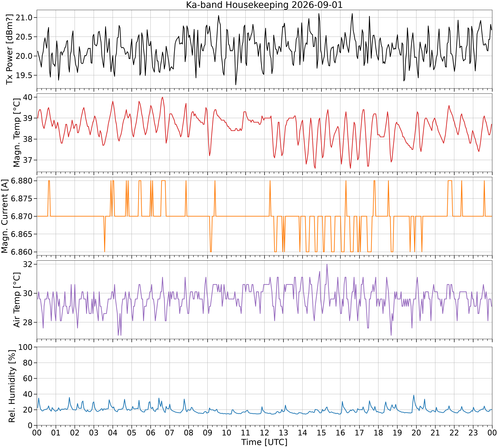Click the 19.5 tick on Tx Power axis

click(x=24, y=75)
